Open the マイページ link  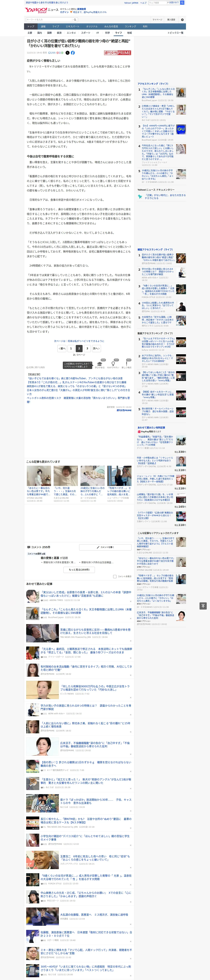157,19
